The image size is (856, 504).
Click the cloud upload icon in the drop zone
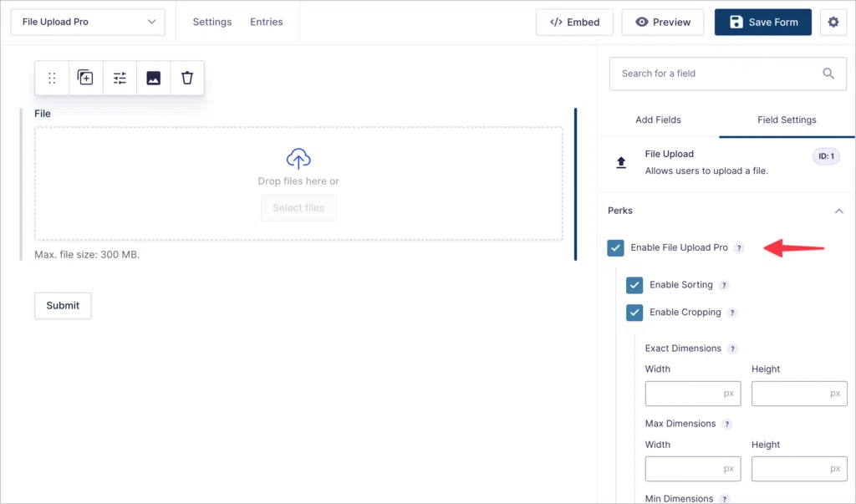pyautogui.click(x=298, y=159)
